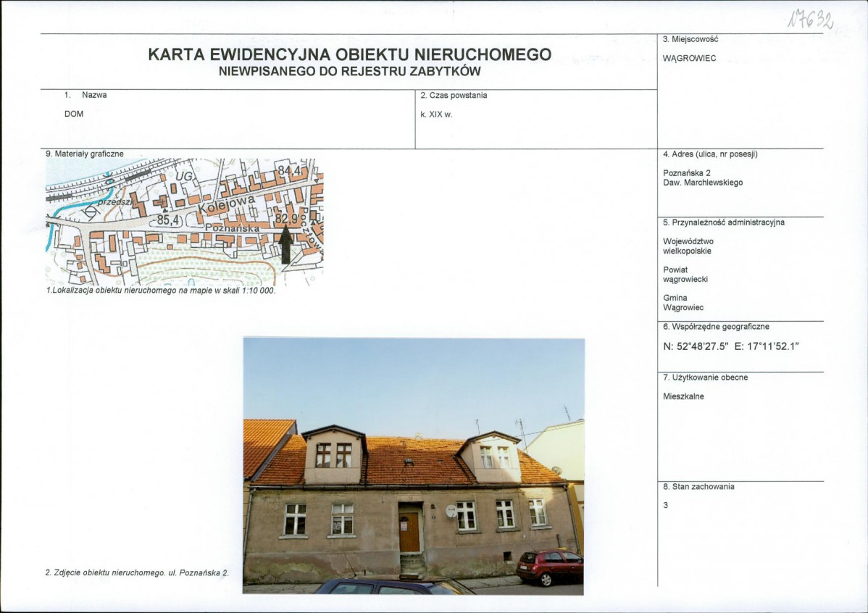Viewport: 868px width, 613px height.
Task: Click the text 'Gmina'
Action: pos(675,298)
